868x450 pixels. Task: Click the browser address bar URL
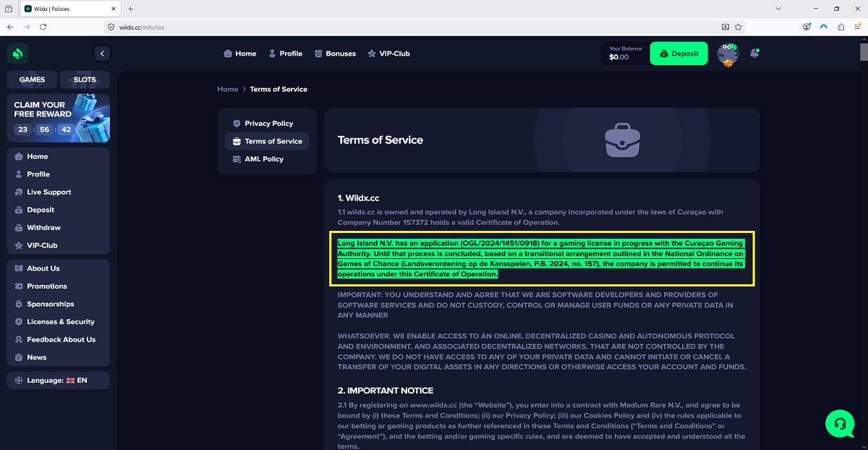(142, 27)
